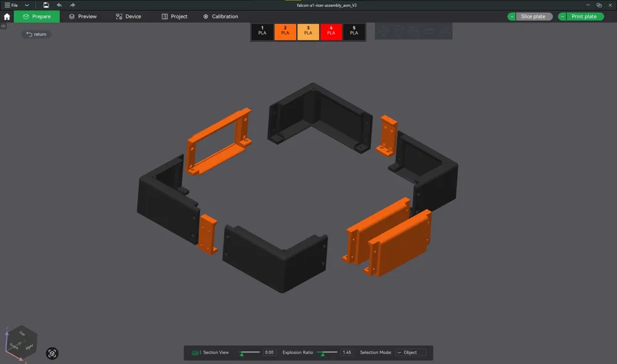Collapse the left sidebar with the arrow toggle
617x364 pixels.
[3, 26]
